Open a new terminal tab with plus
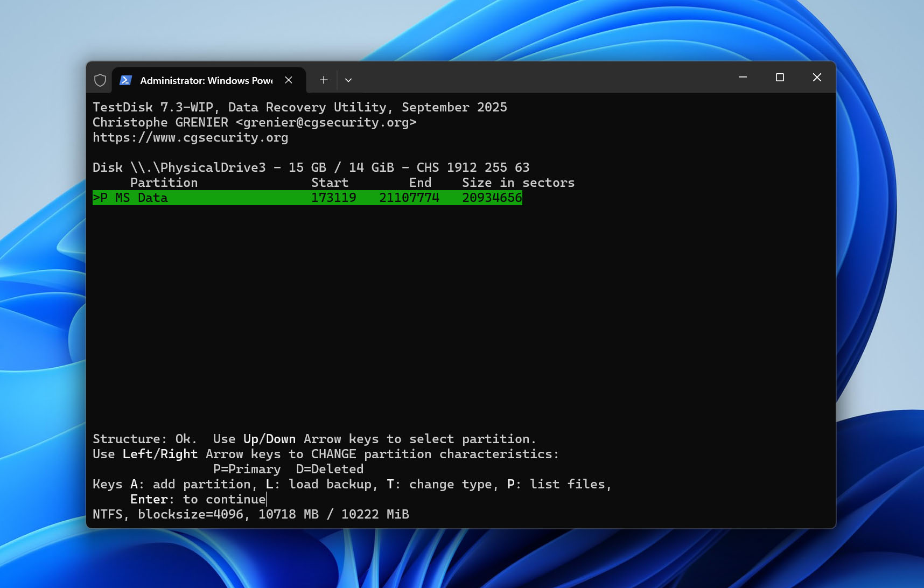 click(x=324, y=80)
